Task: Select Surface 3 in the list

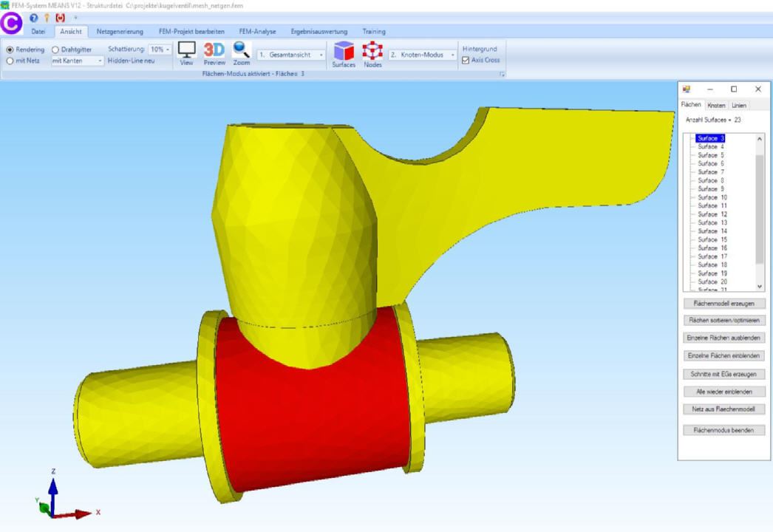Action: [710, 139]
